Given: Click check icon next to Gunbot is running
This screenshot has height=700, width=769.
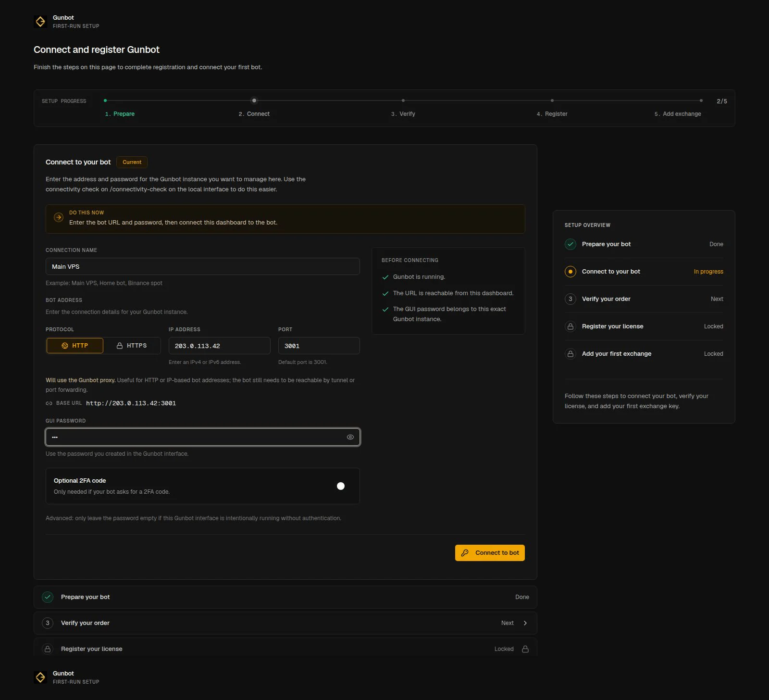Looking at the screenshot, I should 385,277.
